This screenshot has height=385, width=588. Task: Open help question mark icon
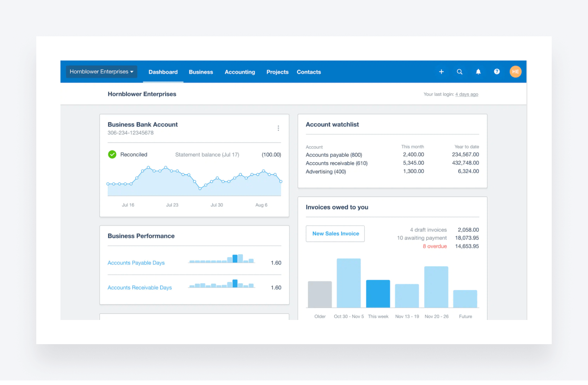[x=497, y=71]
